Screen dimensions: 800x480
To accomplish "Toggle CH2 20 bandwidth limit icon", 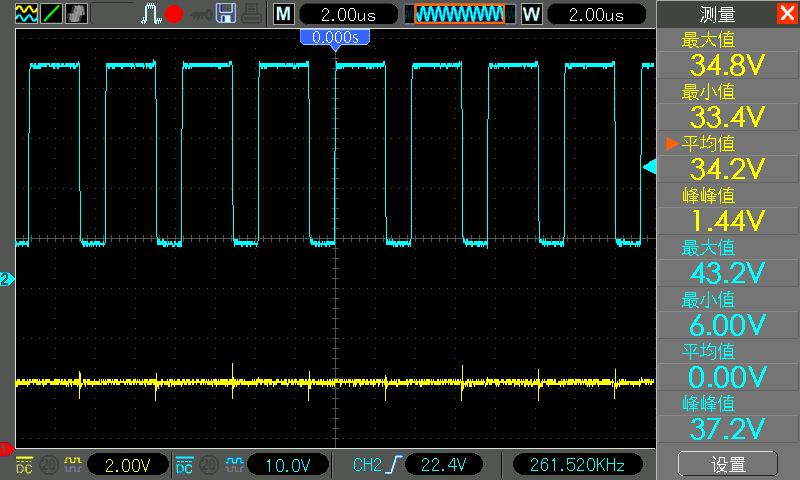I will 209,465.
